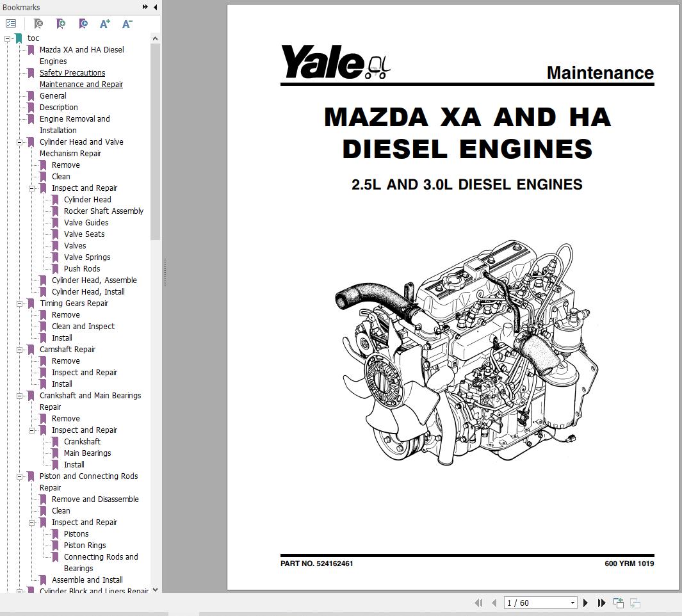The width and height of the screenshot is (682, 616).
Task: Select the Pistons bookmark
Action: (x=76, y=534)
